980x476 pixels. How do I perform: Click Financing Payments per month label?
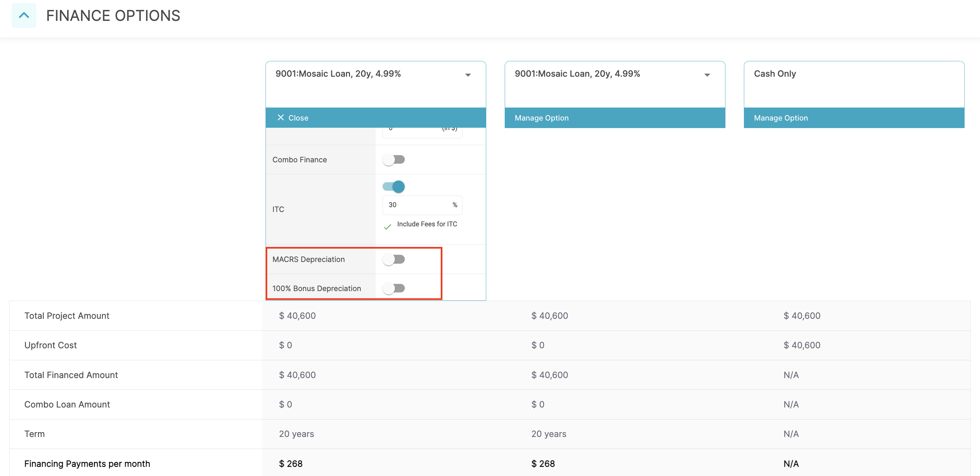(87, 464)
